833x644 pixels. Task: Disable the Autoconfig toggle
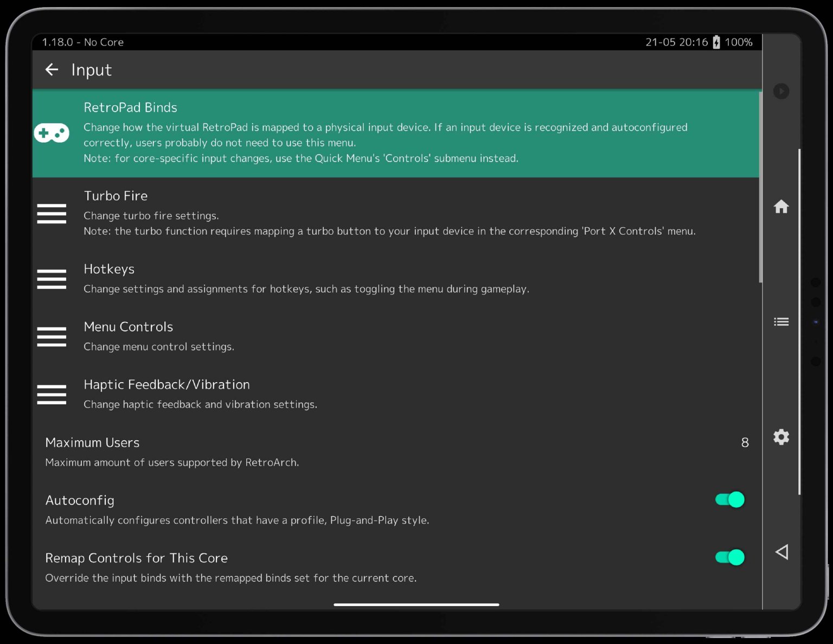tap(729, 500)
